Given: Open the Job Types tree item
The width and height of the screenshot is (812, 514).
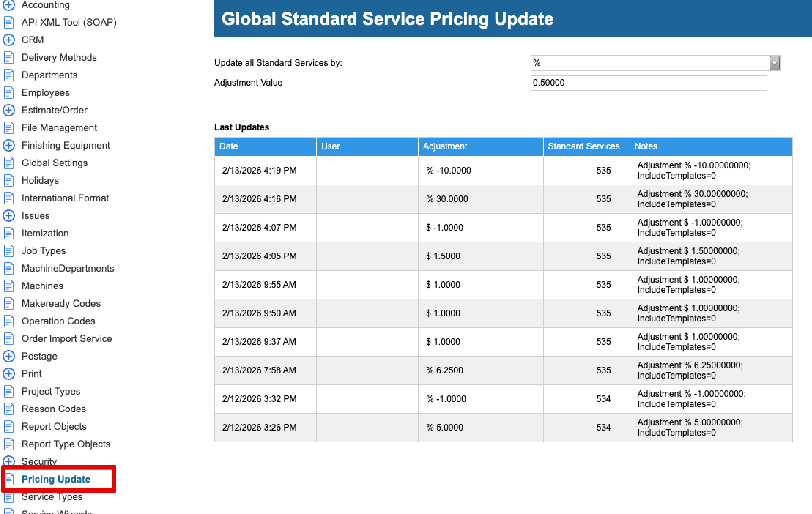Looking at the screenshot, I should click(44, 251).
